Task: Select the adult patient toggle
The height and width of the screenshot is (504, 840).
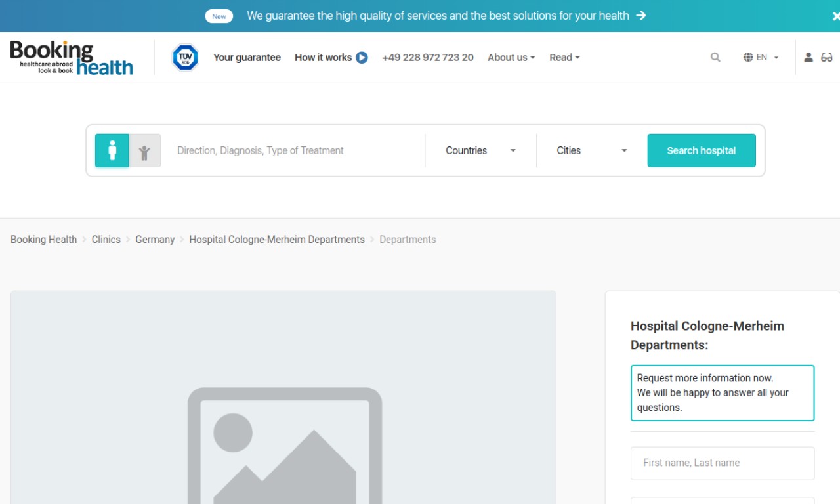Action: tap(112, 150)
